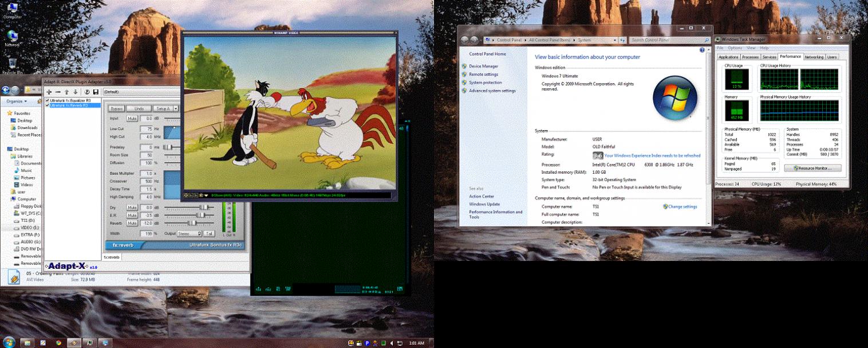This screenshot has height=348, width=868.
Task: Switch to the Processes tab
Action: pyautogui.click(x=751, y=57)
